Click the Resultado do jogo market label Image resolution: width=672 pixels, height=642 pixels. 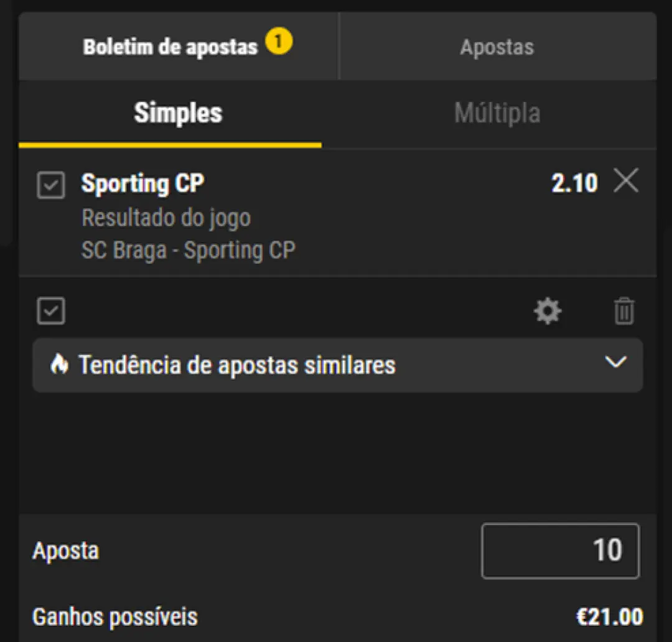click(x=166, y=218)
